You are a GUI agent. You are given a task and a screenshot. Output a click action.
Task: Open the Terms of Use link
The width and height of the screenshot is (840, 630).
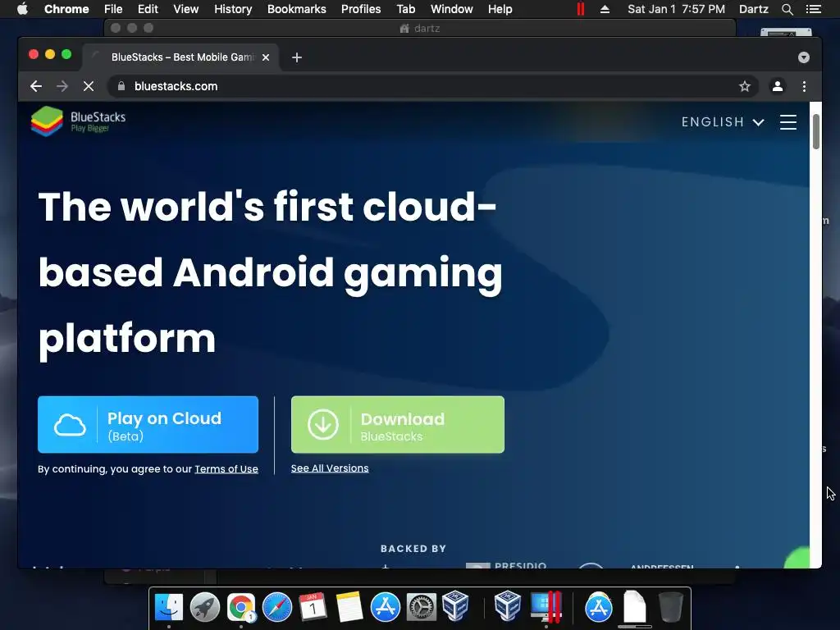pyautogui.click(x=226, y=468)
